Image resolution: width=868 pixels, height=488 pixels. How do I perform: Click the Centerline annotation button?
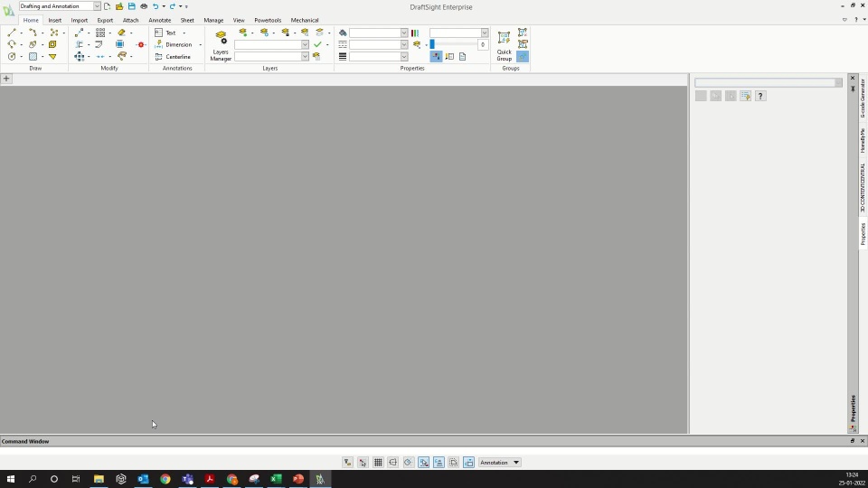(x=173, y=56)
